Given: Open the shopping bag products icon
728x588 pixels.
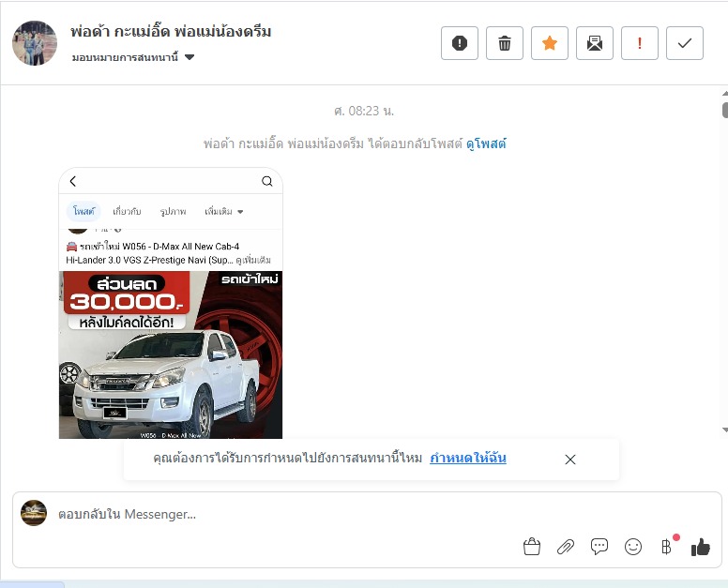Looking at the screenshot, I should tap(532, 547).
